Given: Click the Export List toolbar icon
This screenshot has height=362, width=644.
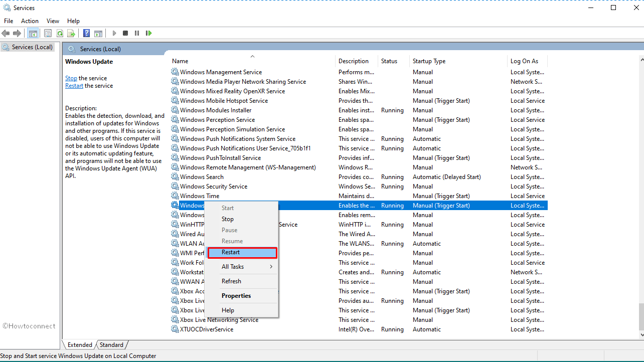Looking at the screenshot, I should [71, 33].
